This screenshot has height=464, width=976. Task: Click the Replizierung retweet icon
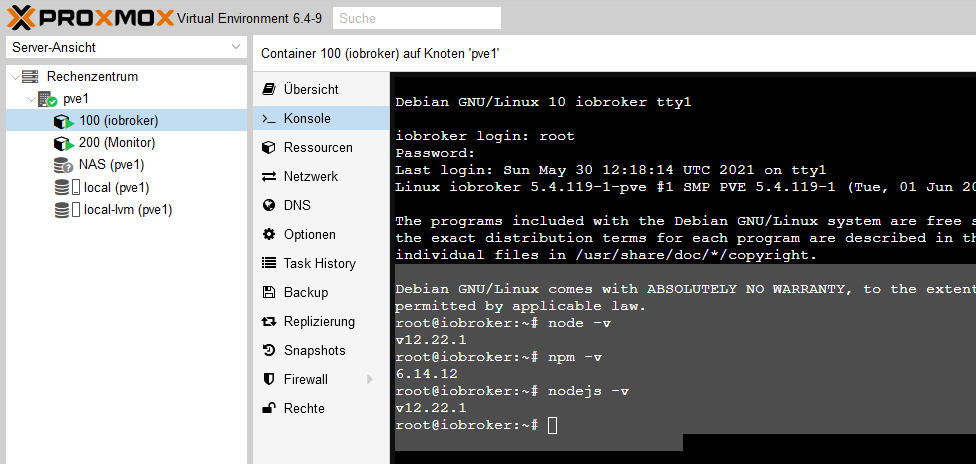pyautogui.click(x=269, y=321)
